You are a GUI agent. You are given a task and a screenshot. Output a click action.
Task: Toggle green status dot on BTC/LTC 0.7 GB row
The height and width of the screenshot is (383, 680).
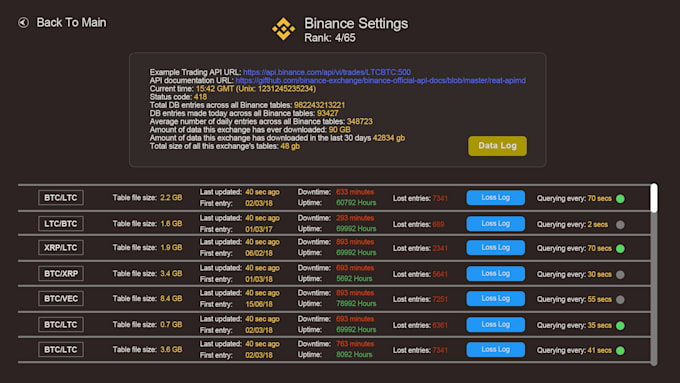click(x=621, y=325)
